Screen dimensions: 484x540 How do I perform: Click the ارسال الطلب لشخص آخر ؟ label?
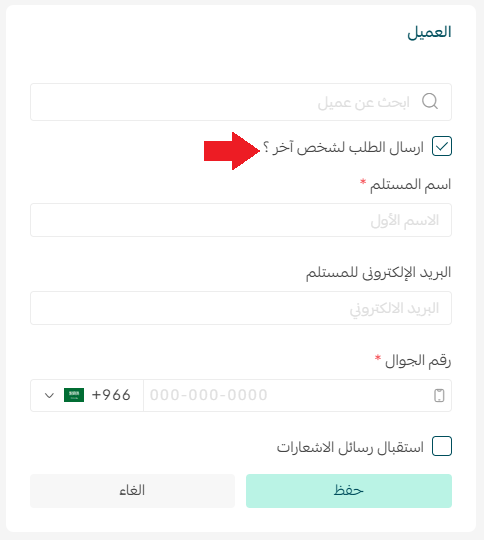click(x=343, y=147)
